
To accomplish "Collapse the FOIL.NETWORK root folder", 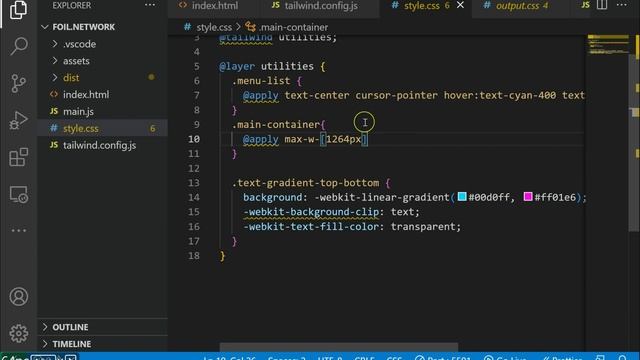I will click(83, 27).
